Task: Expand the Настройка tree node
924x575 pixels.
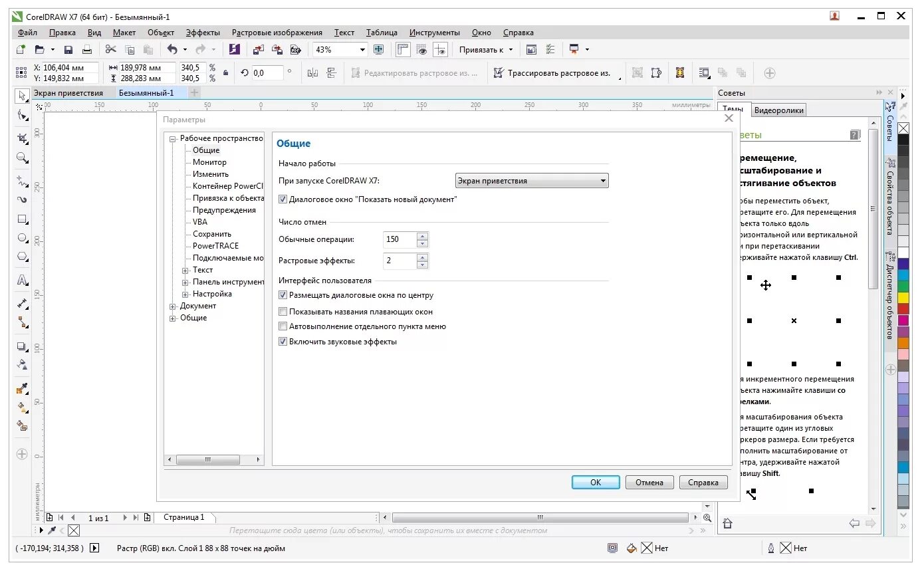Action: click(x=185, y=294)
